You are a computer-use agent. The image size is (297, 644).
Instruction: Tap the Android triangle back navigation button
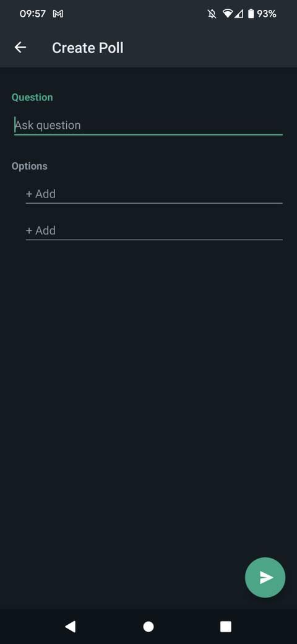click(x=71, y=626)
